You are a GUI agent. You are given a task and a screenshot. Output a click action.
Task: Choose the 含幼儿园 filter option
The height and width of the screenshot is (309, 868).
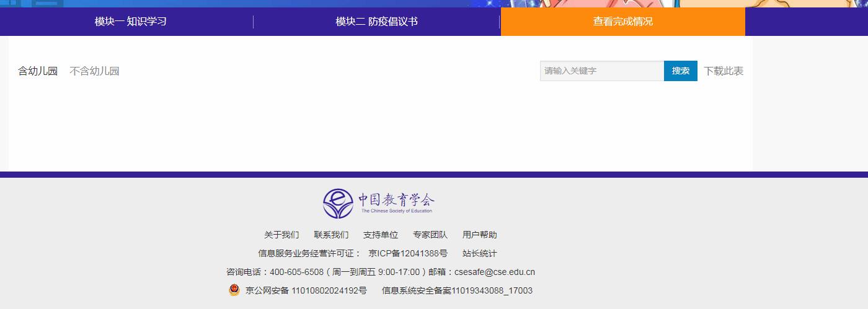(x=38, y=71)
